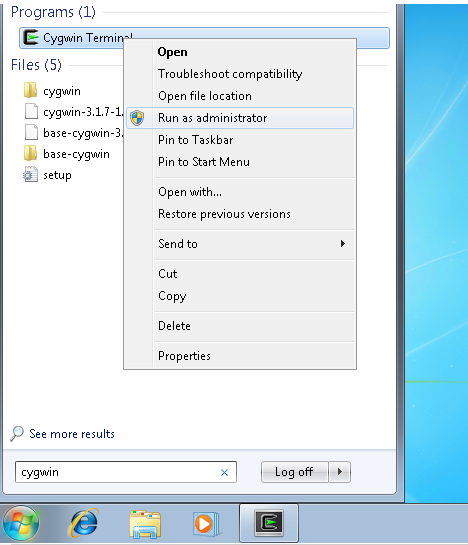Open Windows Explorer from the taskbar

[145, 524]
